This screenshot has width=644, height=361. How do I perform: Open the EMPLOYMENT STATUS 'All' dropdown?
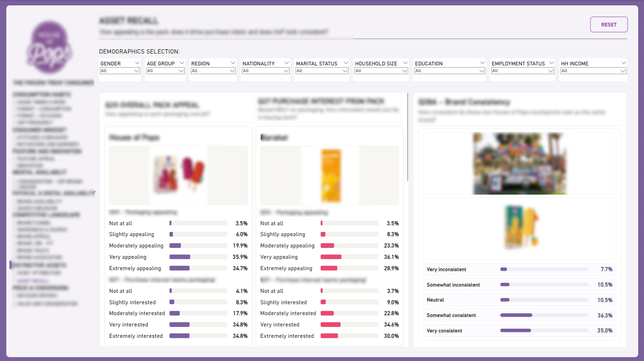tap(522, 71)
